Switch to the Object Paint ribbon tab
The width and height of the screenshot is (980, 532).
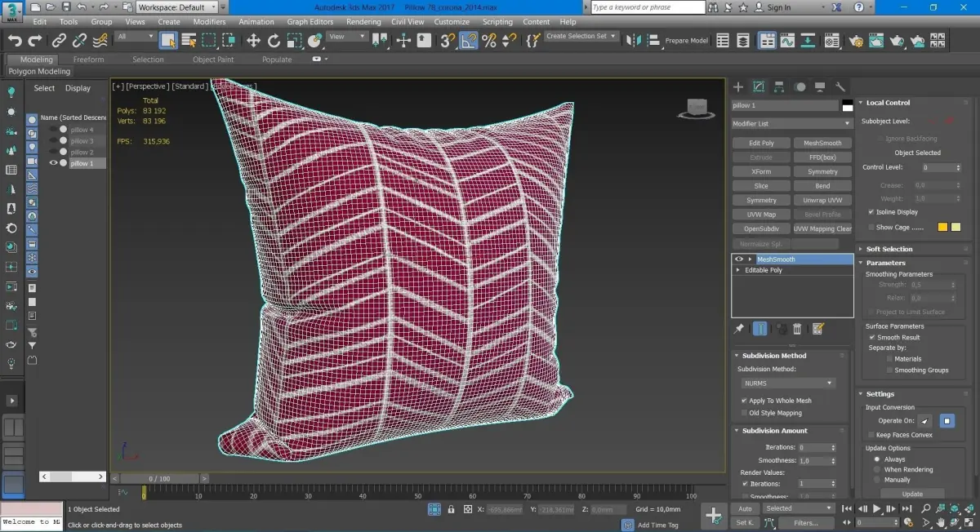tap(213, 60)
